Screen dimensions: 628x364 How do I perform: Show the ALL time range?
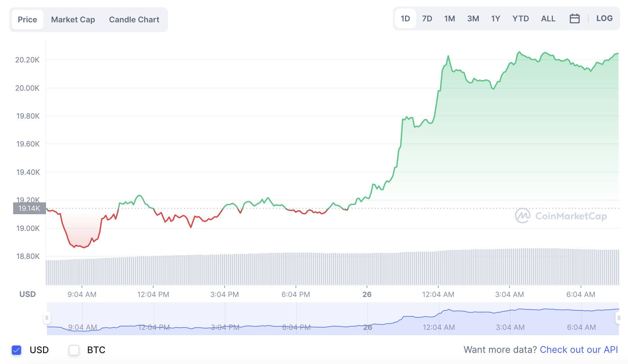pyautogui.click(x=548, y=19)
